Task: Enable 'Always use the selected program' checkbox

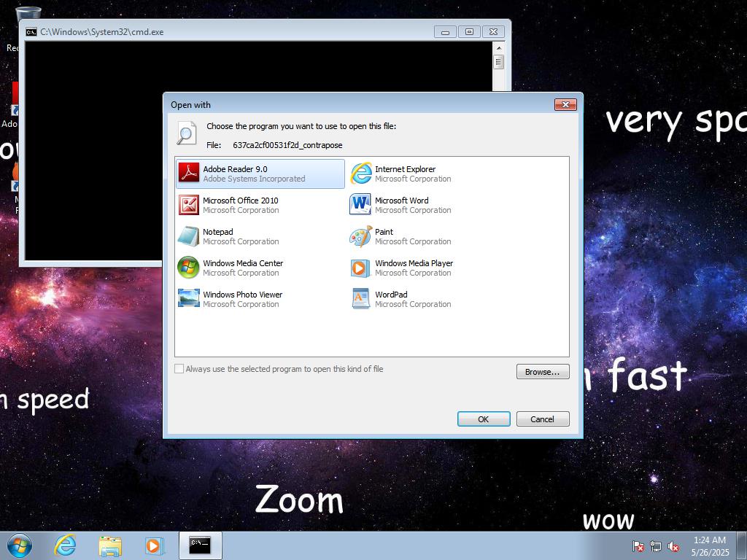Action: point(179,368)
